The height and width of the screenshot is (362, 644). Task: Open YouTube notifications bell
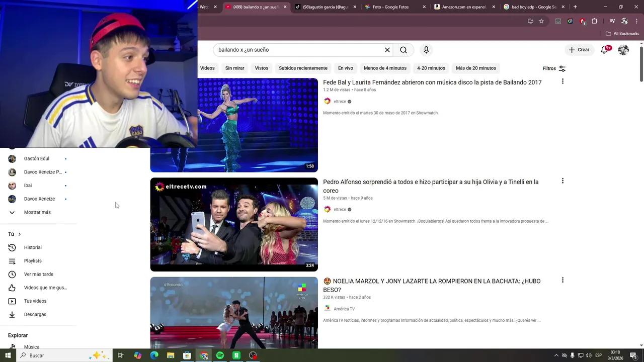point(605,50)
